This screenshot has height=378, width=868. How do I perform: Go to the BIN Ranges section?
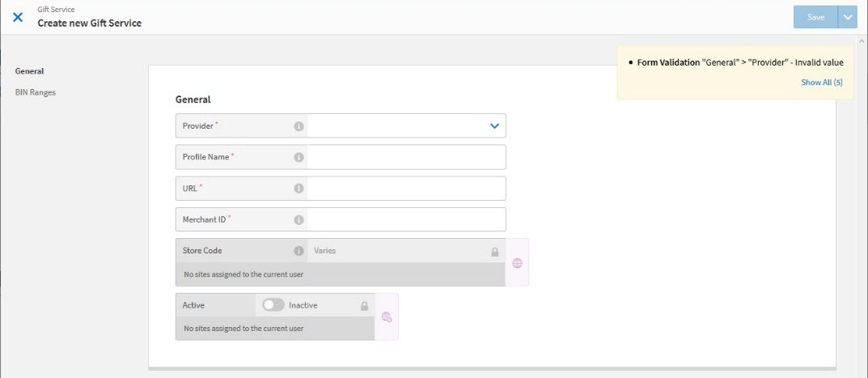click(x=36, y=92)
